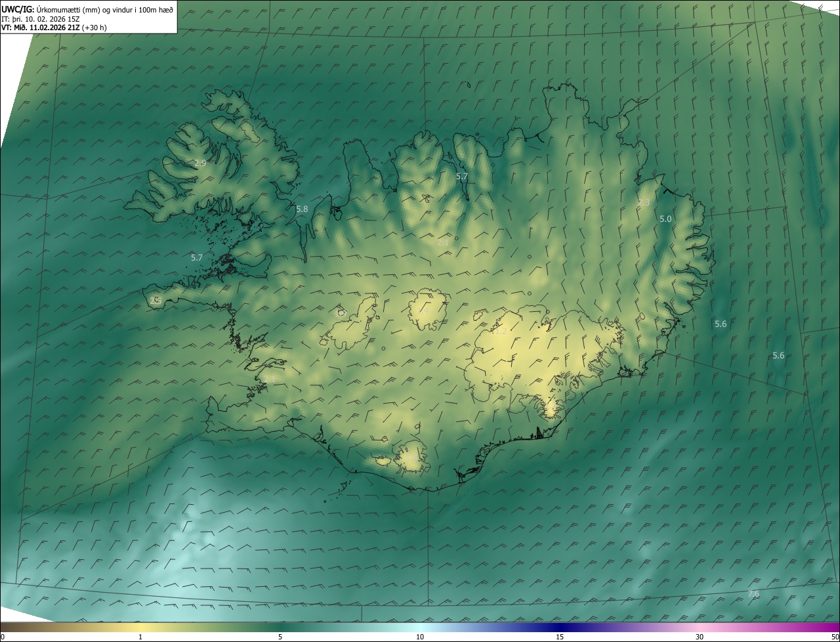
Task: Select the "1" tick on the colorbar
Action: pos(140,637)
